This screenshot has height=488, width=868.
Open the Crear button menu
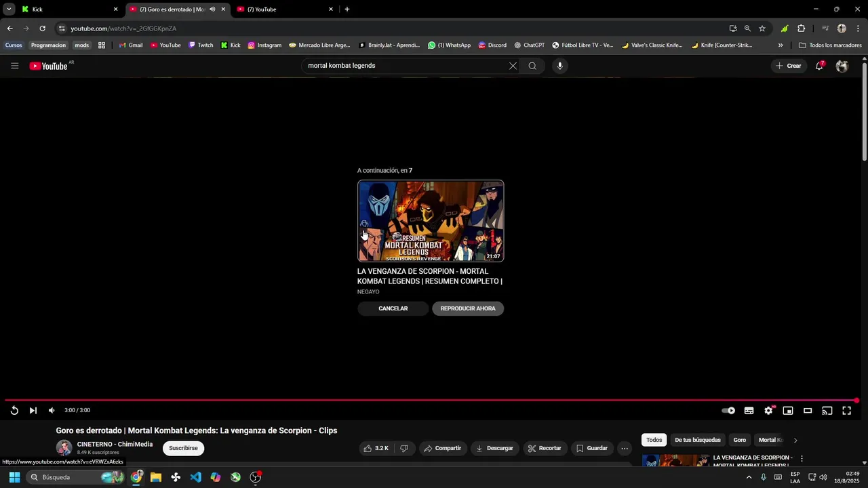[789, 66]
